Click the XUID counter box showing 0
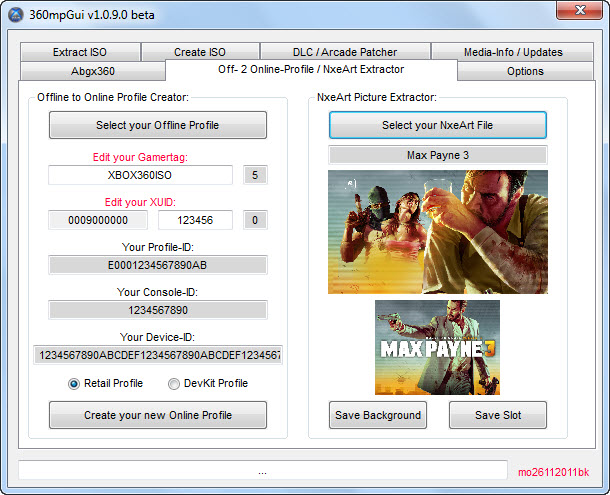This screenshot has width=610, height=495. pyautogui.click(x=255, y=220)
